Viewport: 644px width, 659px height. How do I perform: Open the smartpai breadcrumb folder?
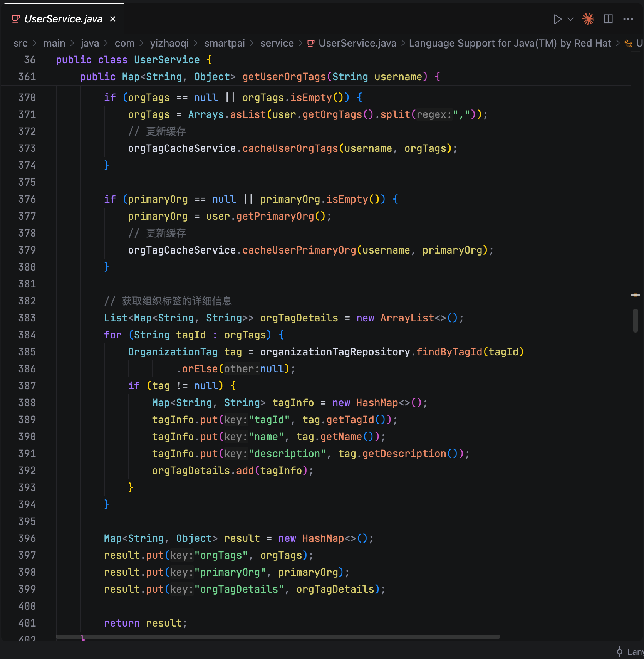(225, 43)
